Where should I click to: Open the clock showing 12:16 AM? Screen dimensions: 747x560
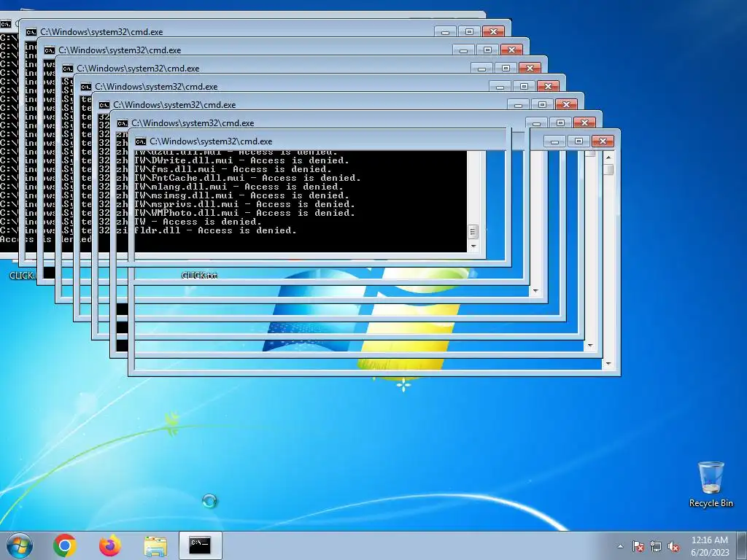tap(709, 545)
